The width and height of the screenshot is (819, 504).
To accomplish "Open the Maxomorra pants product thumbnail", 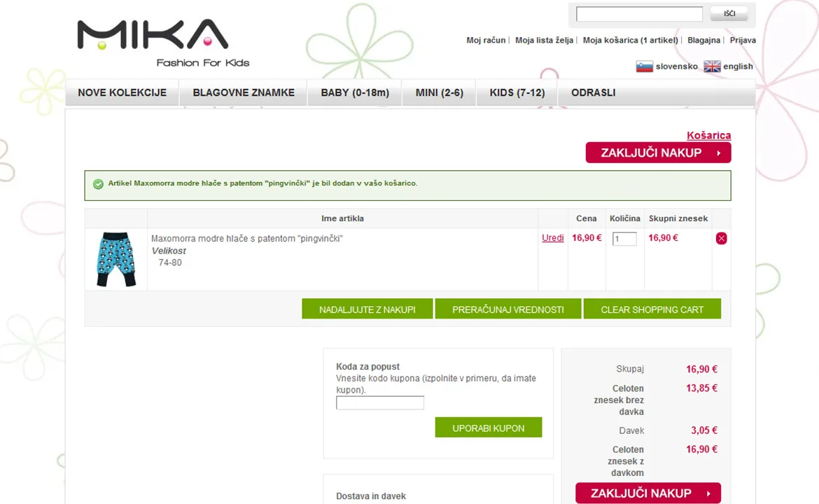I will (x=116, y=259).
